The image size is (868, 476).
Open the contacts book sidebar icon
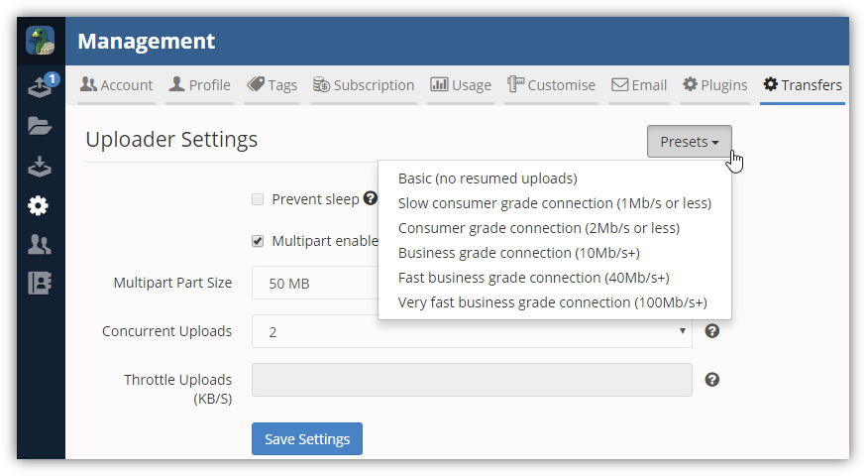[40, 284]
